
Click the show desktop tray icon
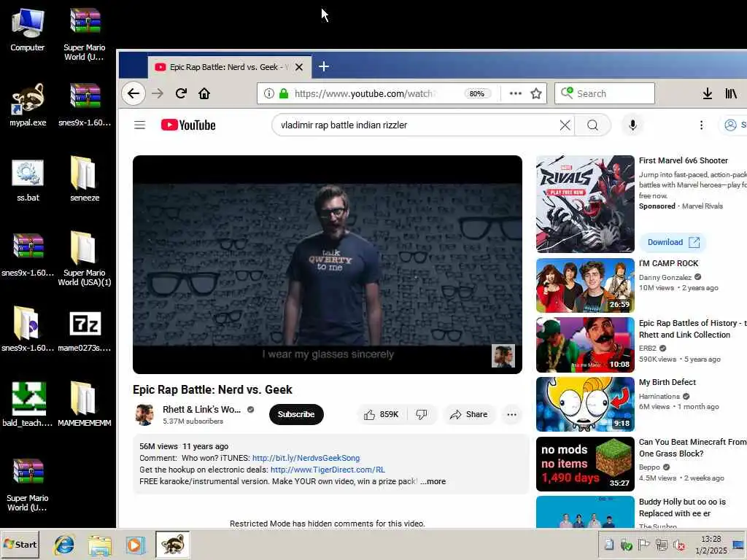click(738, 545)
